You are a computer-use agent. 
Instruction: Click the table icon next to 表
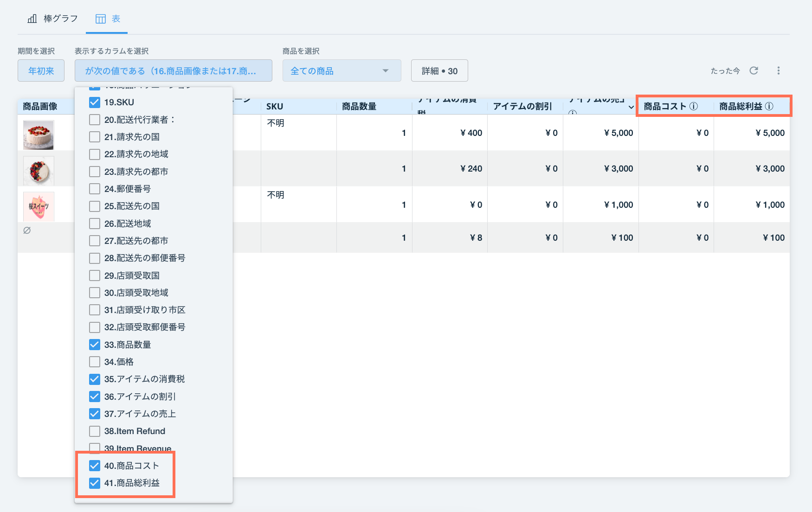(x=100, y=19)
